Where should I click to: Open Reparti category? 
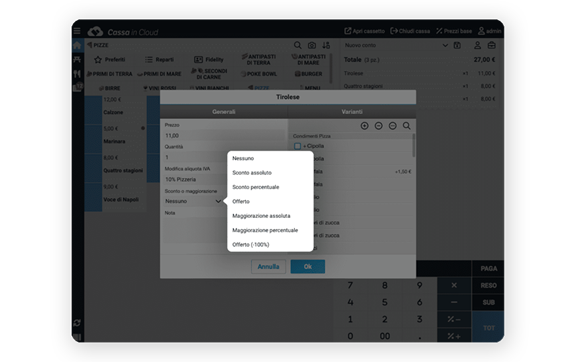click(159, 60)
